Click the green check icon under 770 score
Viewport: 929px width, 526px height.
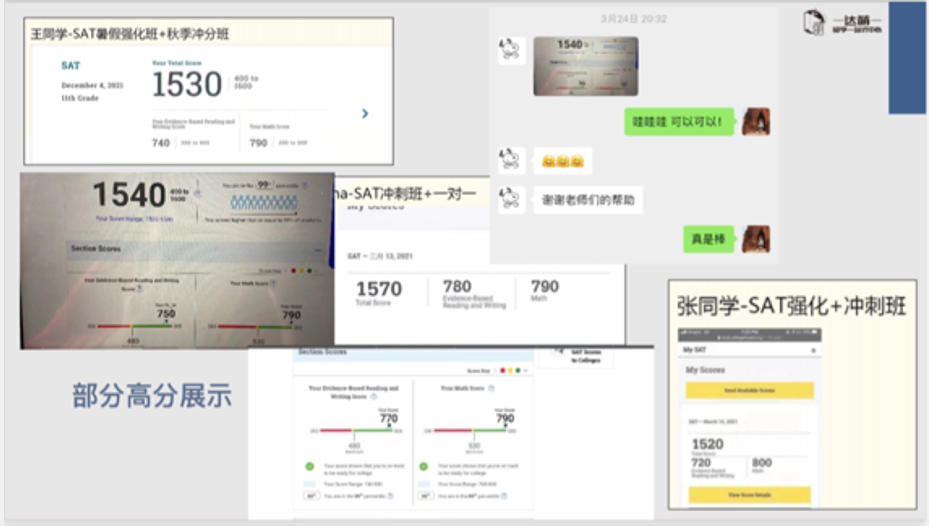(309, 467)
